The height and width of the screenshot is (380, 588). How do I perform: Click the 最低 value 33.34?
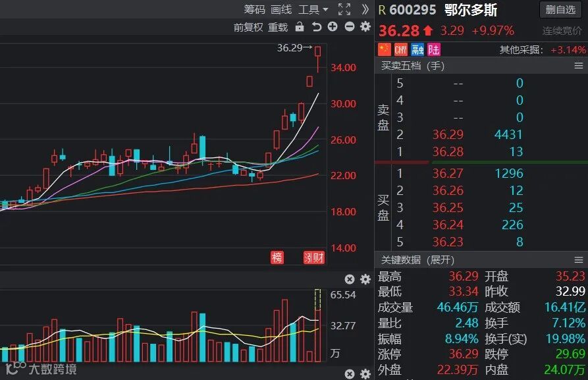[464, 292]
